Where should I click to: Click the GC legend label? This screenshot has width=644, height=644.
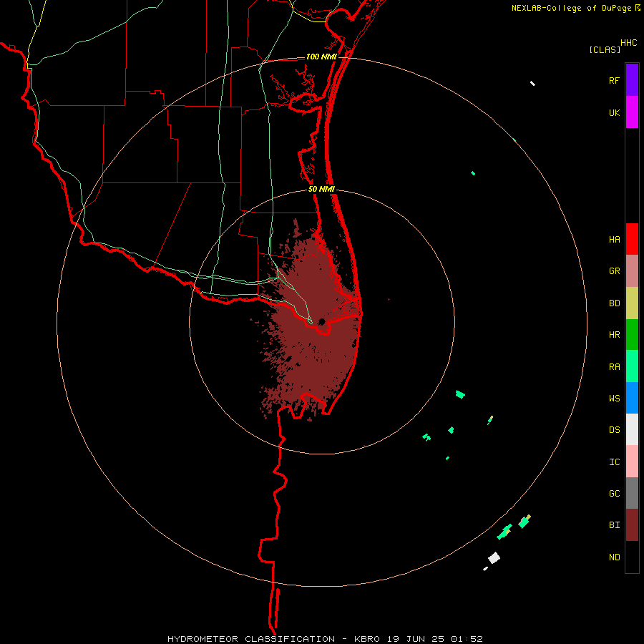[614, 493]
